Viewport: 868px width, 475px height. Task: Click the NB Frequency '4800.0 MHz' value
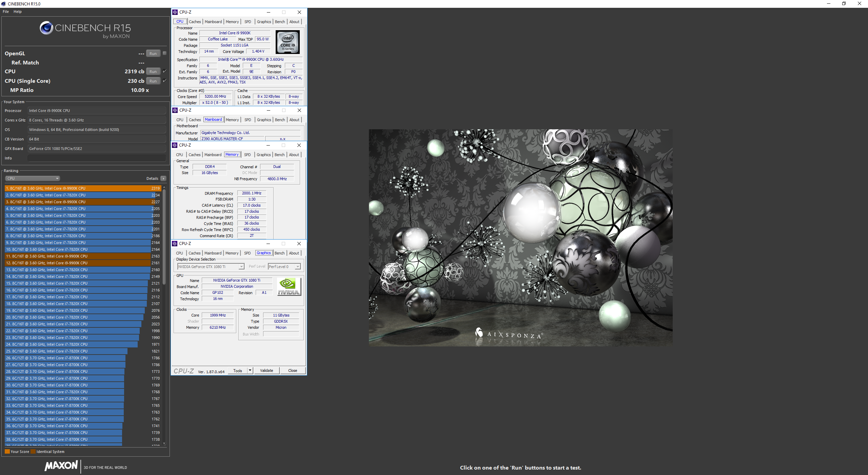(x=277, y=179)
